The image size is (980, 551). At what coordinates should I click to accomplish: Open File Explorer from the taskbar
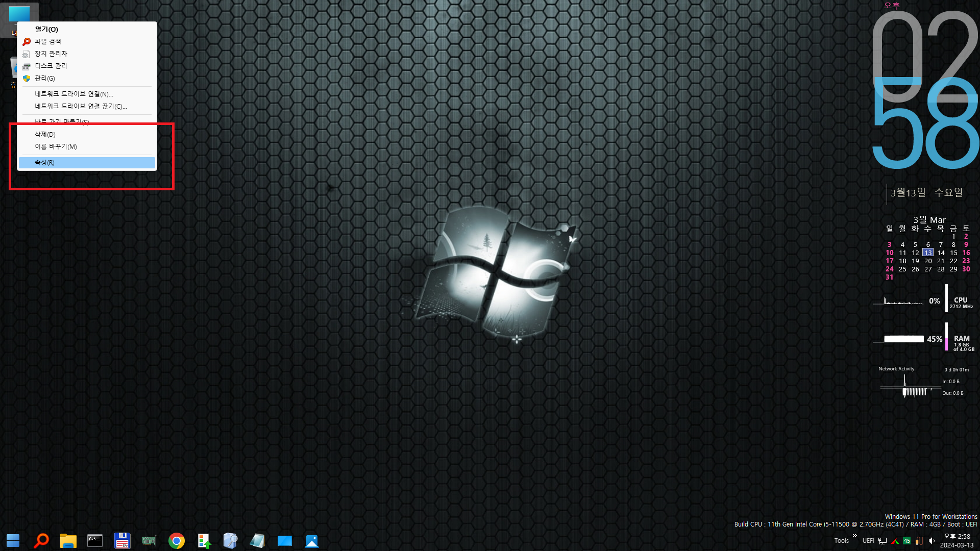click(x=68, y=541)
